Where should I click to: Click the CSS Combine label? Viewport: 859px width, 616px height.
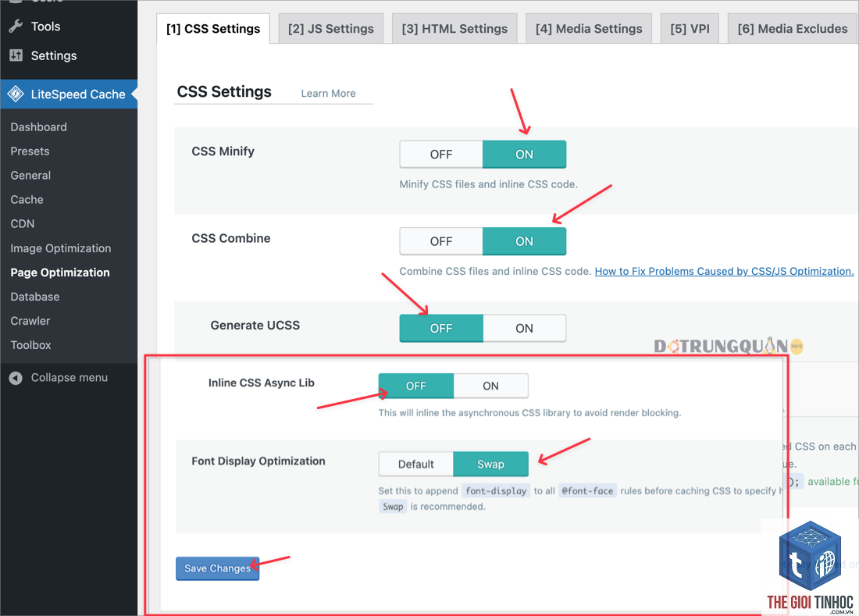(x=230, y=238)
